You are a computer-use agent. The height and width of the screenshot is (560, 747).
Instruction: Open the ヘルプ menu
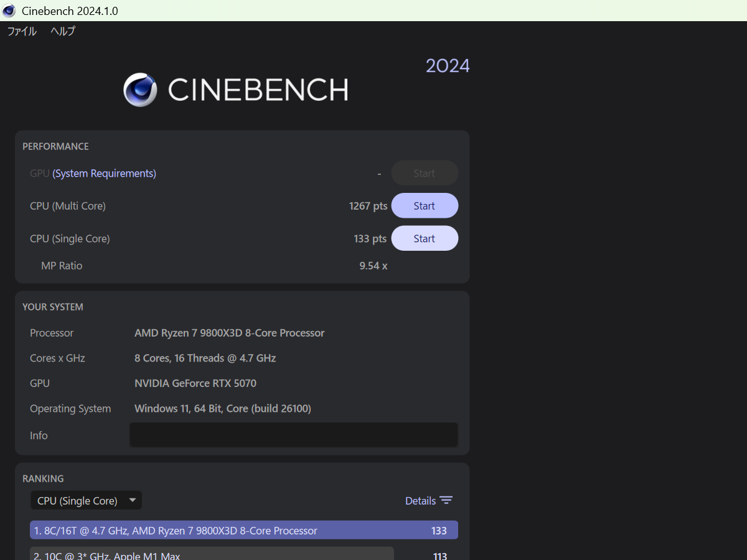pos(63,31)
